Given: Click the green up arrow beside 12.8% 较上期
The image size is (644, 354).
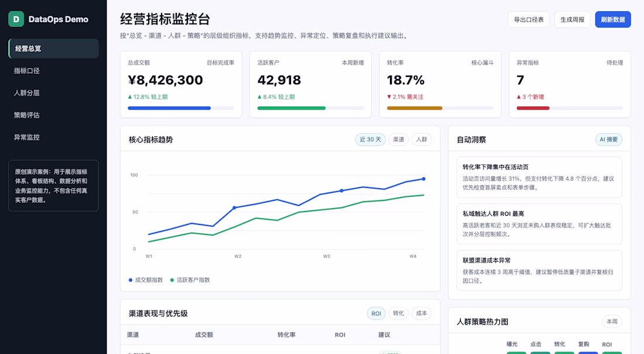Looking at the screenshot, I should coord(130,97).
